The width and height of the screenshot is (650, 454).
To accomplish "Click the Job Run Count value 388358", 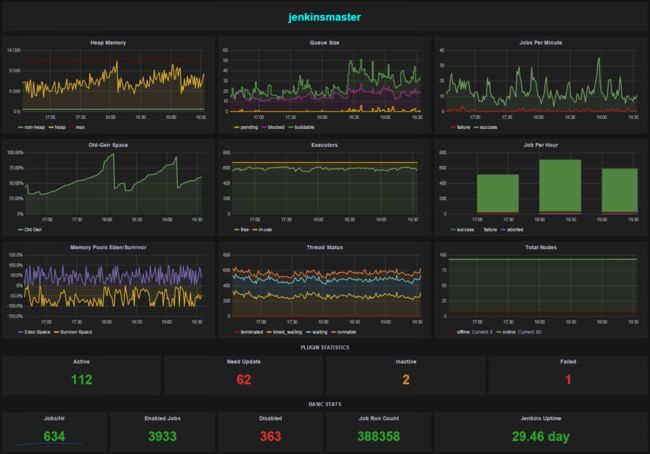I will (x=378, y=437).
